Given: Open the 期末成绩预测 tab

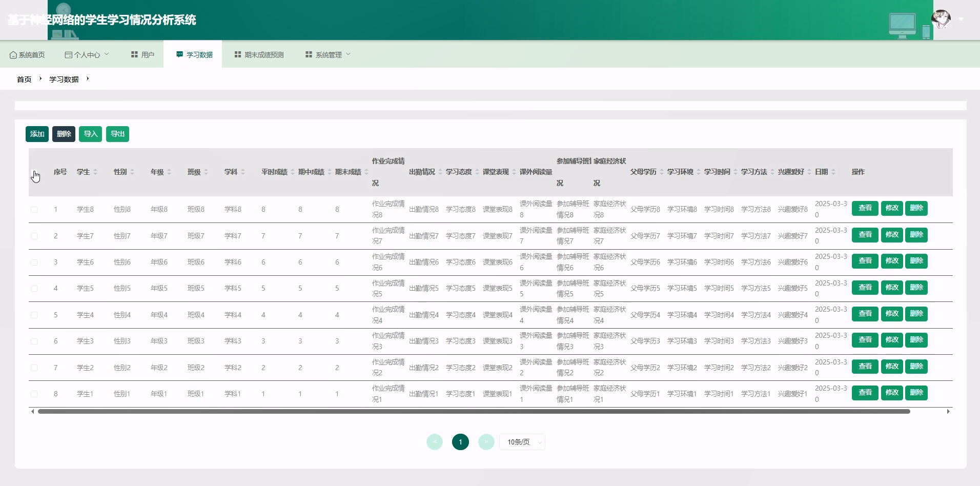Looking at the screenshot, I should [x=259, y=55].
